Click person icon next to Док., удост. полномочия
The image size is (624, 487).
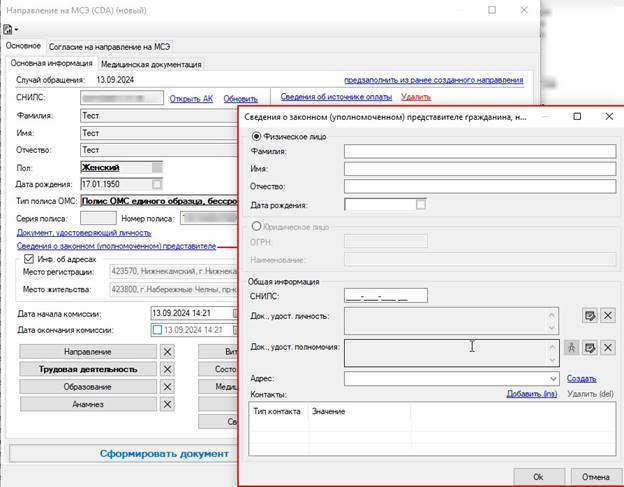click(571, 348)
